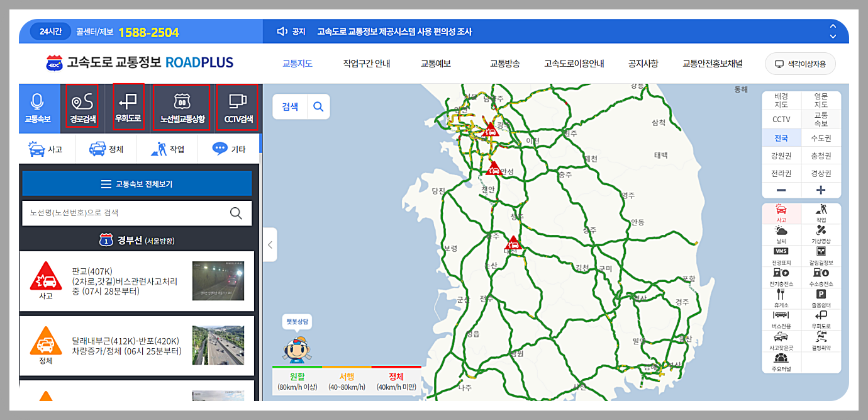Open the 판교(407K) accident report
The height and width of the screenshot is (420, 868).
[136, 281]
